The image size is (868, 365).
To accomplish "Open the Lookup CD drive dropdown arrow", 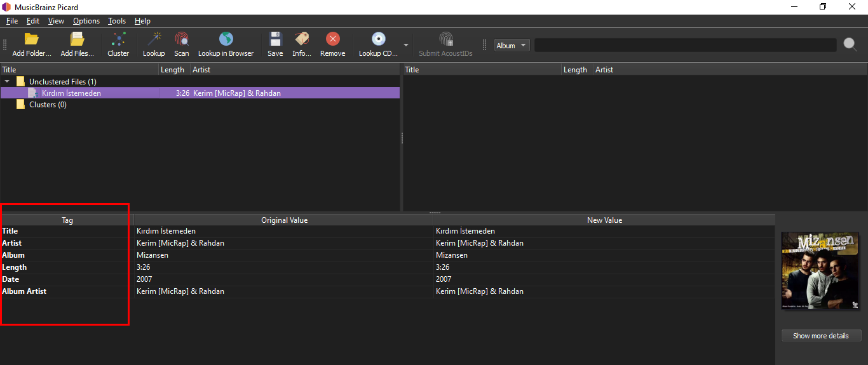I will (x=405, y=45).
